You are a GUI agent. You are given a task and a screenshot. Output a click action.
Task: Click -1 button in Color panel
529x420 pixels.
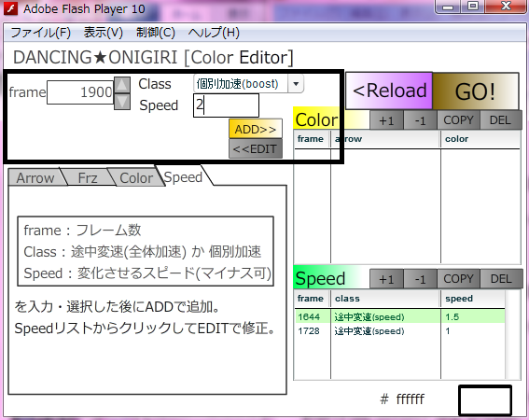pyautogui.click(x=421, y=120)
